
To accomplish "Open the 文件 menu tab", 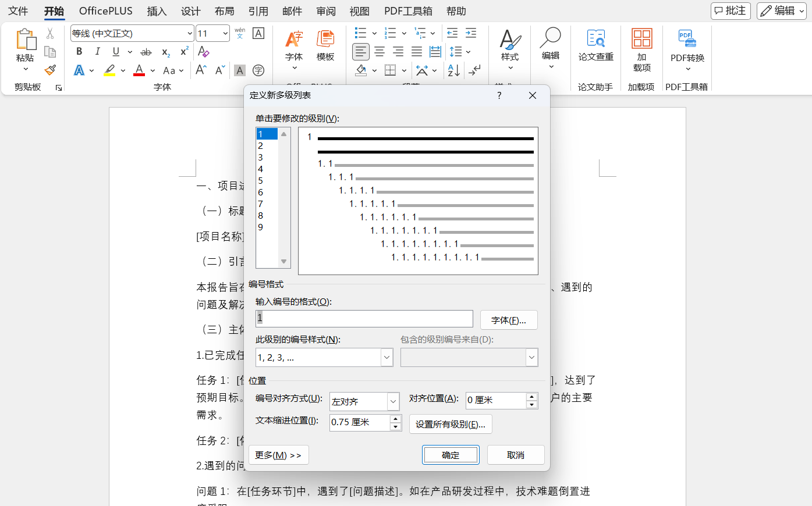I will [x=18, y=11].
